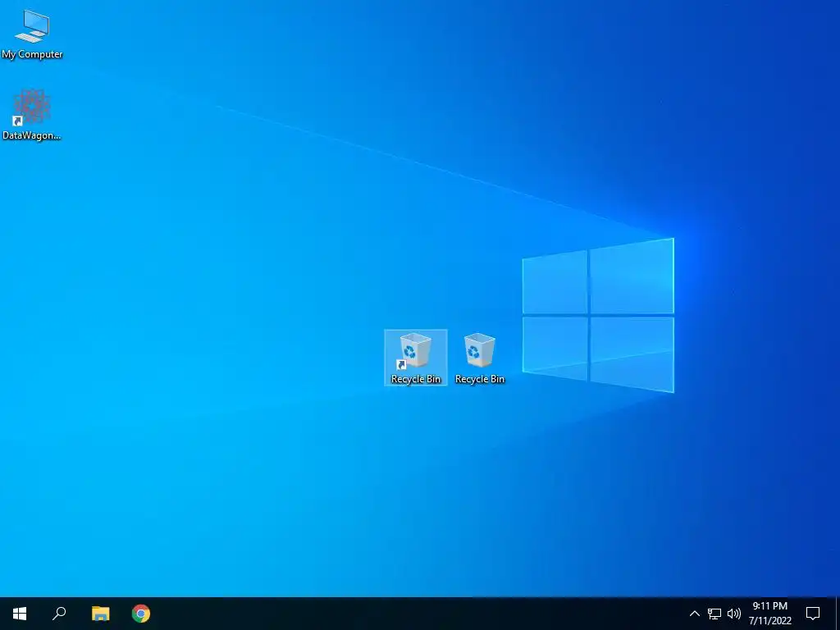Screen dimensions: 840x630
Task: Select the highlighted Recycle Bin shortcut
Action: (x=416, y=358)
